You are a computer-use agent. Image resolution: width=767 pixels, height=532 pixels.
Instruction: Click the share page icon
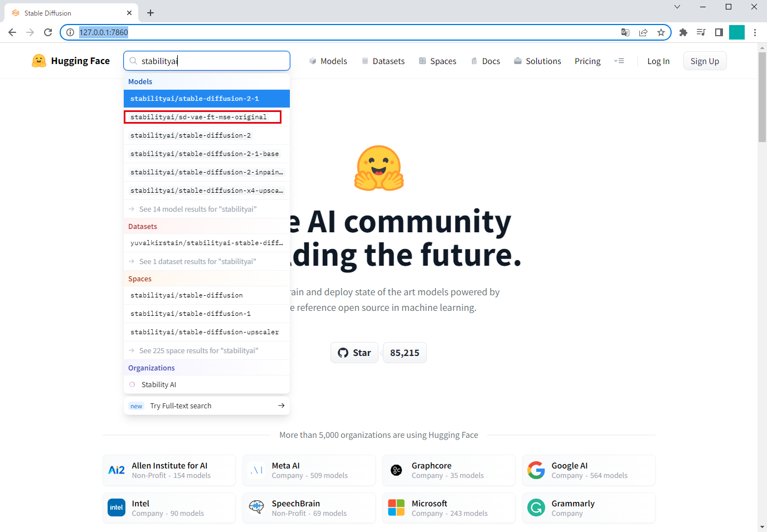click(643, 32)
